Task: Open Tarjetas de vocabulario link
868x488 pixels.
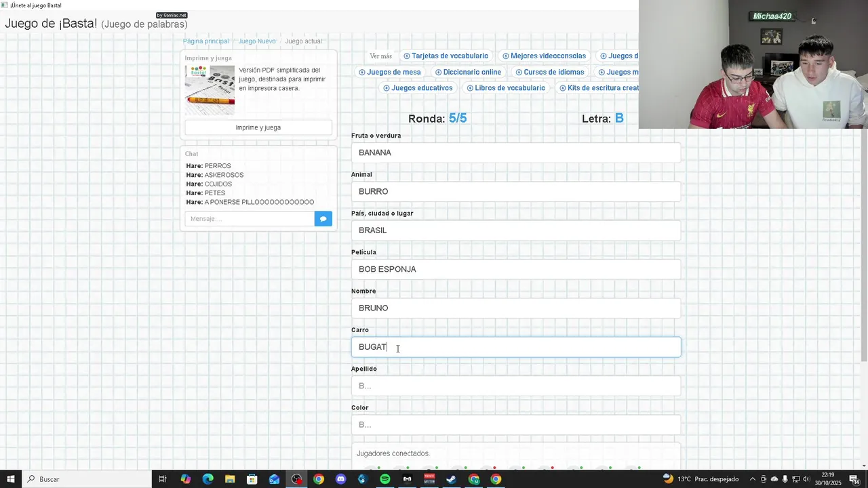Action: [446, 56]
